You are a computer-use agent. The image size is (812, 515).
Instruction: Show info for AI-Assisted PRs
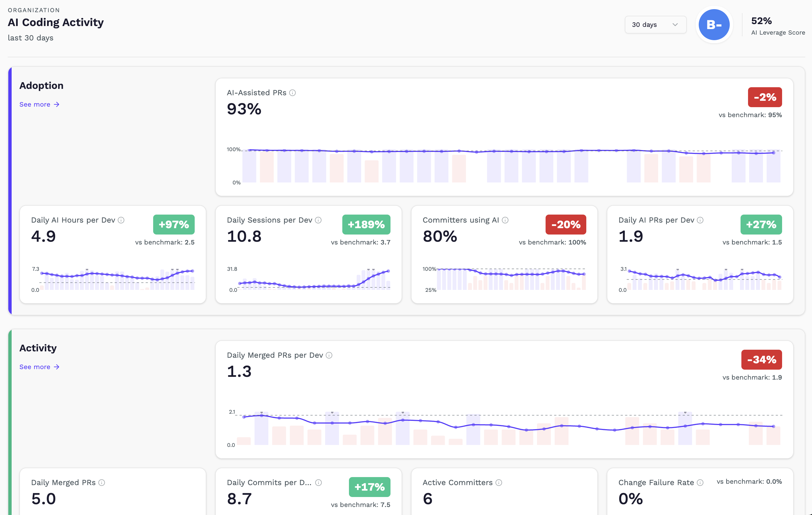click(x=292, y=93)
